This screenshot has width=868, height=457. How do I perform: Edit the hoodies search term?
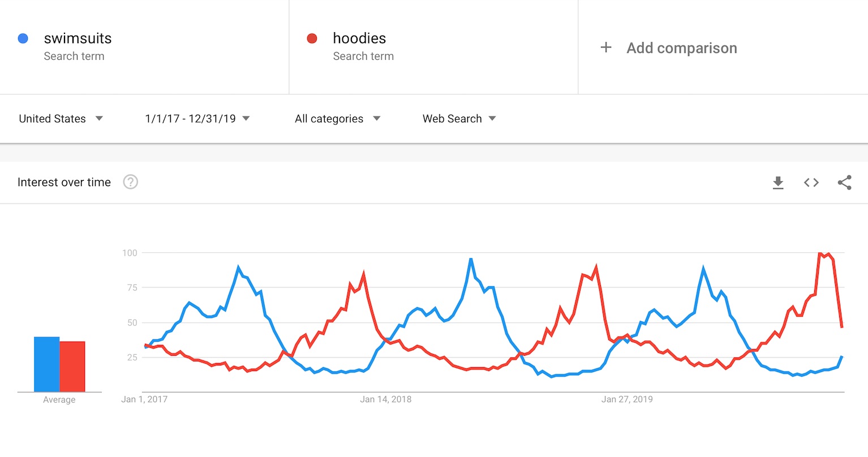pos(359,38)
